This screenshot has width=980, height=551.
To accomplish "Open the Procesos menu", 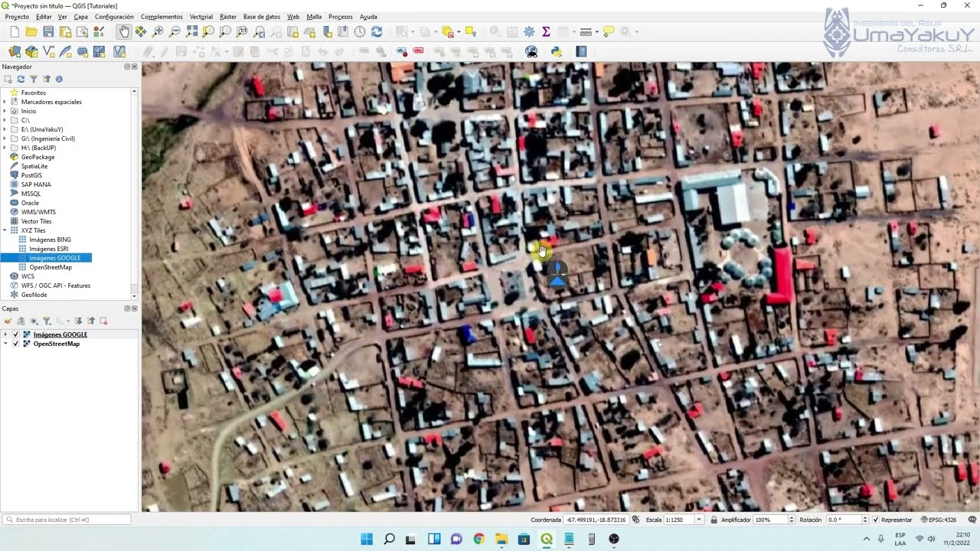I will tap(341, 16).
